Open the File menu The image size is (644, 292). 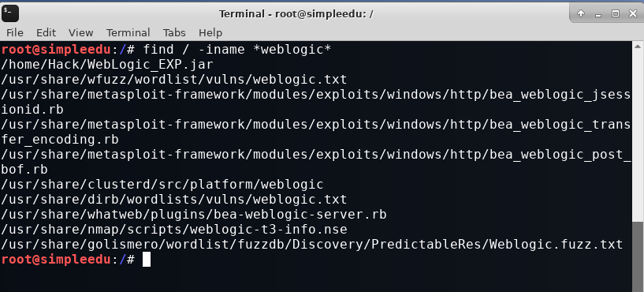pyautogui.click(x=15, y=32)
